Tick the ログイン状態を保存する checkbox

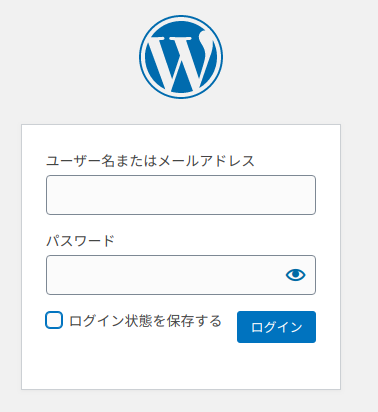54,320
